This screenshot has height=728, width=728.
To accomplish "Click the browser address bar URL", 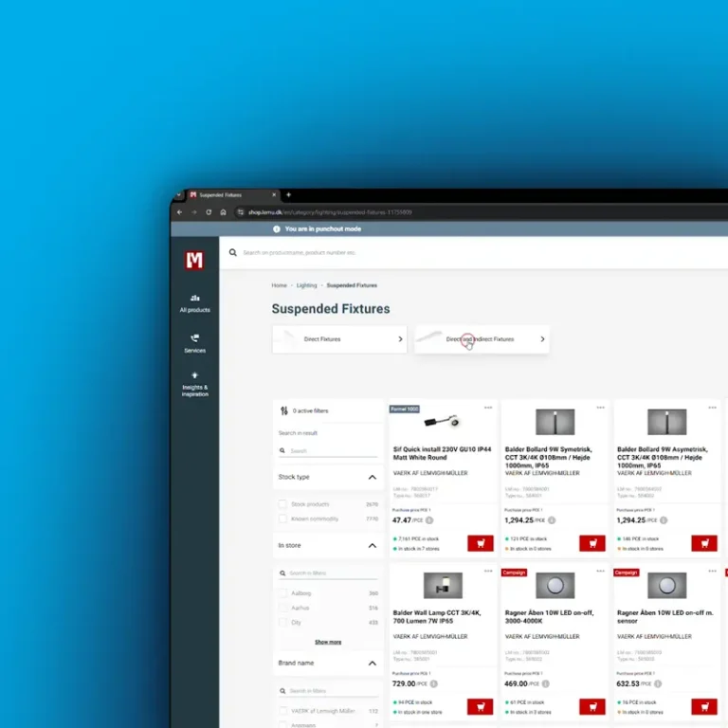I will 330,212.
